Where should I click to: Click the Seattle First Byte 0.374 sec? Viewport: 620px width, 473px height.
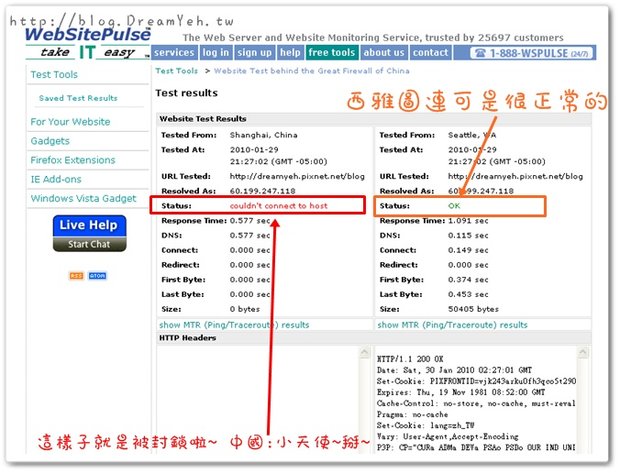468,280
